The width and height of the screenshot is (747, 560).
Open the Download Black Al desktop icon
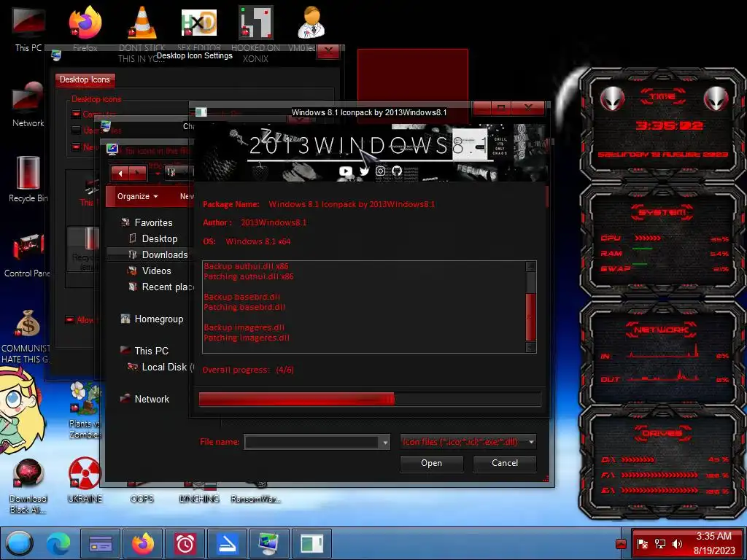pyautogui.click(x=28, y=486)
